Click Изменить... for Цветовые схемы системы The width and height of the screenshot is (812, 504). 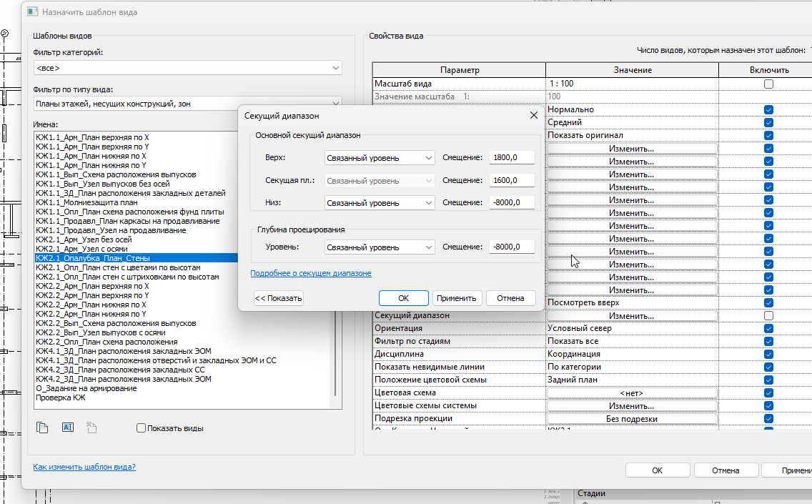click(x=632, y=405)
